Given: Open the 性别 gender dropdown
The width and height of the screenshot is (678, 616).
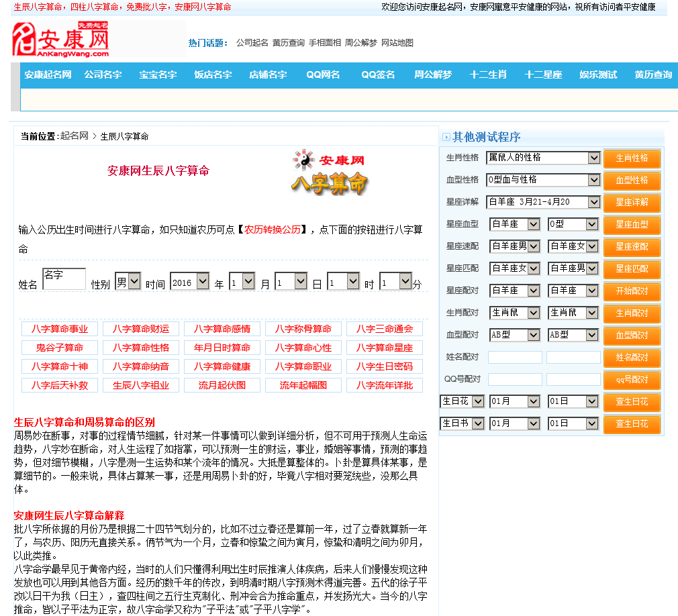Looking at the screenshot, I should [128, 282].
